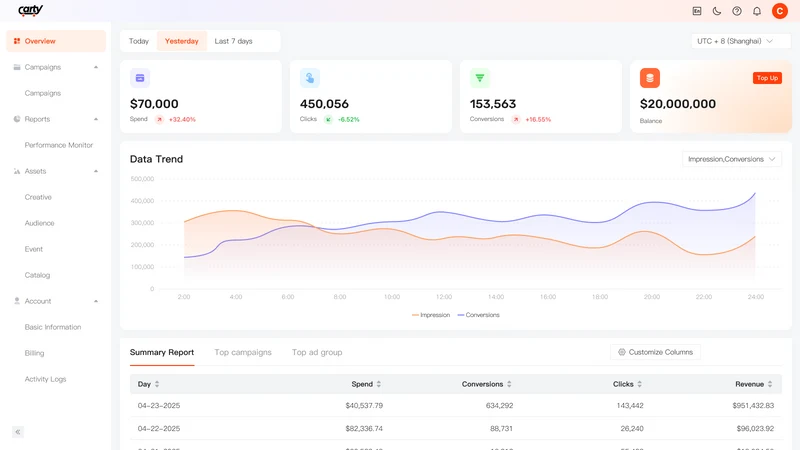Open Performance Monitor
Screen dimensions: 800x450
click(59, 145)
